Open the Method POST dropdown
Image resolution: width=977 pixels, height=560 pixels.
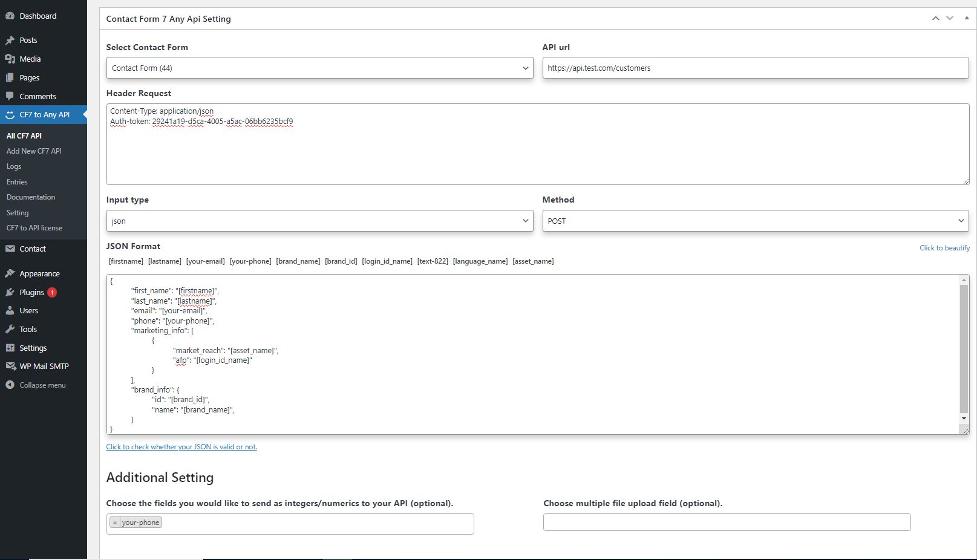pos(755,221)
